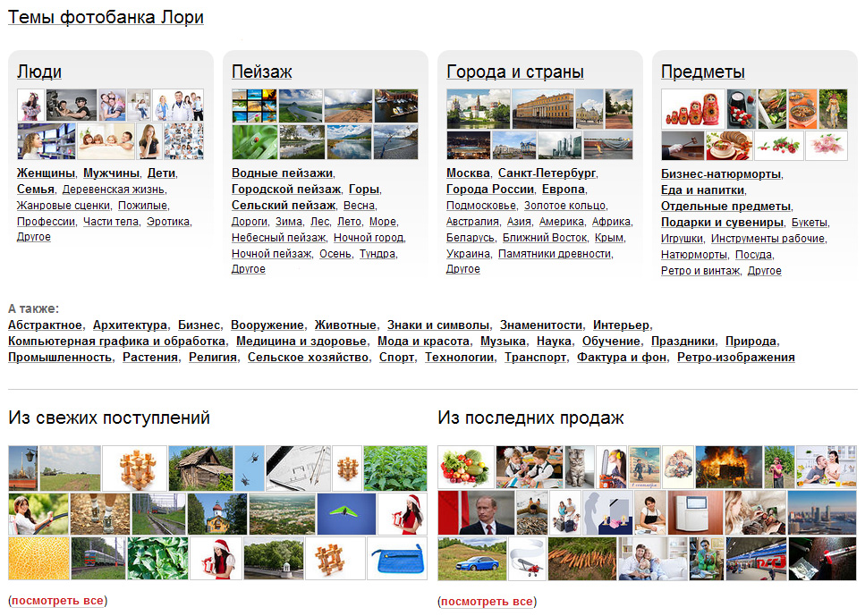Open the doctors group thumbnail in Люди
The width and height of the screenshot is (865, 616).
click(x=178, y=105)
